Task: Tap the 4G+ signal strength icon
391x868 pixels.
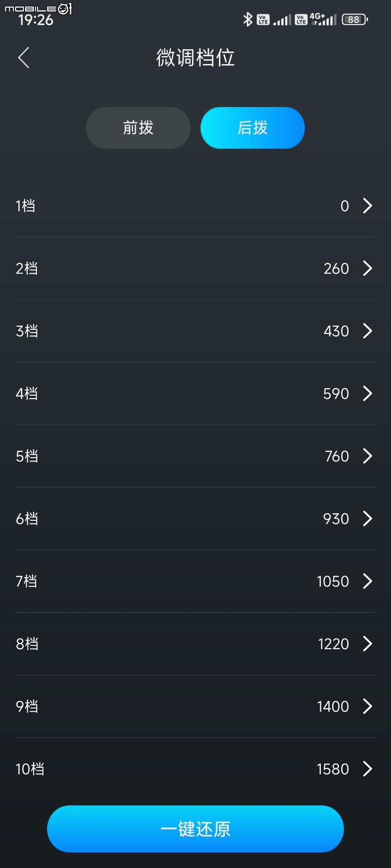Action: click(323, 19)
